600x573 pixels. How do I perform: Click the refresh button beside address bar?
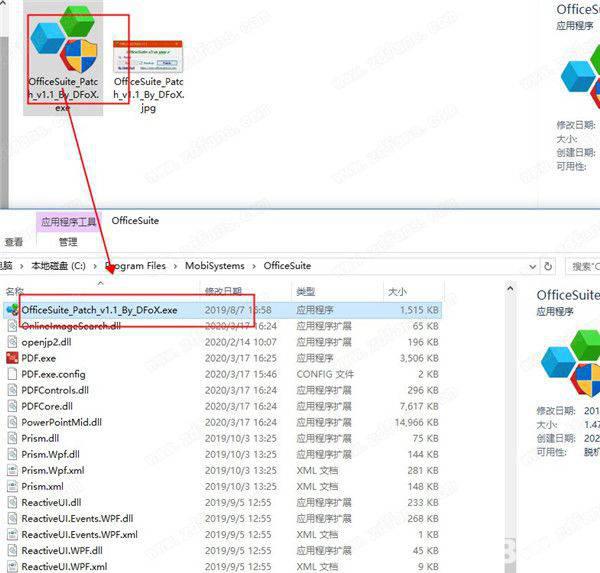[548, 266]
